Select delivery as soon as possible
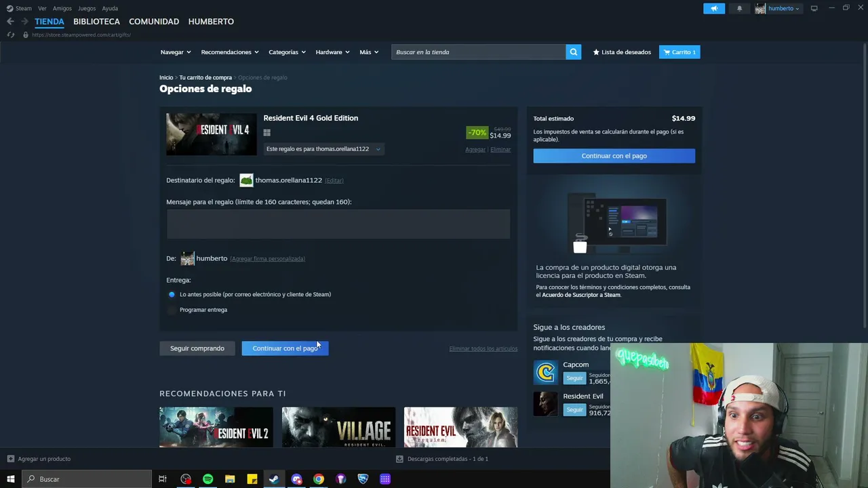The image size is (868, 488). click(x=172, y=294)
